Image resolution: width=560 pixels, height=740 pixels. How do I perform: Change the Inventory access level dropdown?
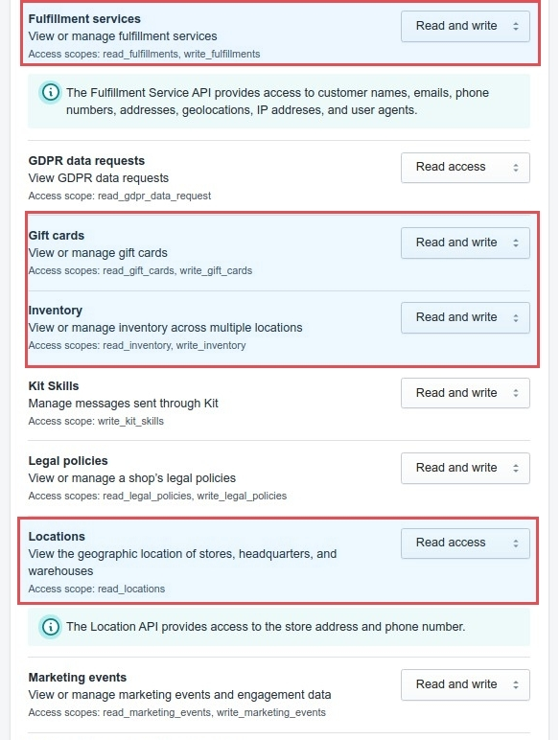point(465,317)
